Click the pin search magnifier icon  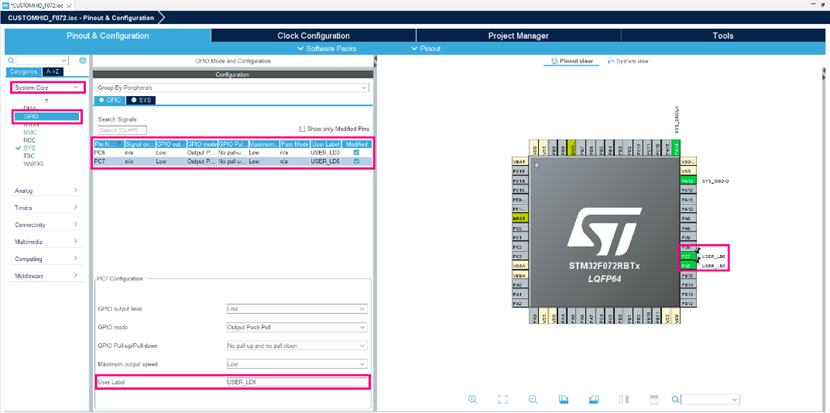pyautogui.click(x=675, y=399)
